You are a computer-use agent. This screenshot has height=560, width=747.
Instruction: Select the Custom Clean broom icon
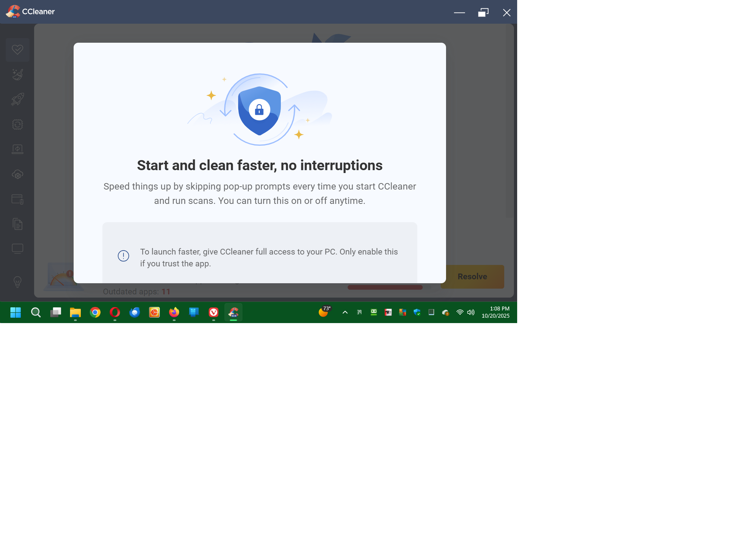tap(17, 74)
